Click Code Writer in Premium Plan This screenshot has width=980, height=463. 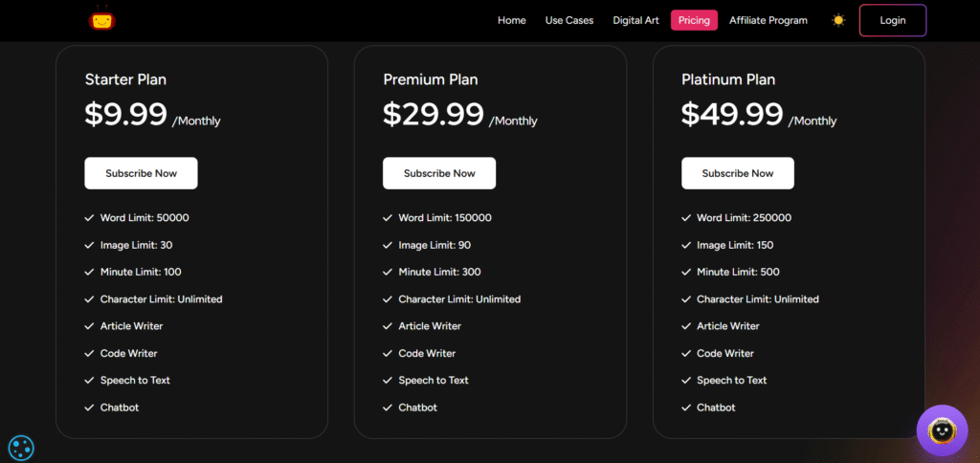point(427,353)
